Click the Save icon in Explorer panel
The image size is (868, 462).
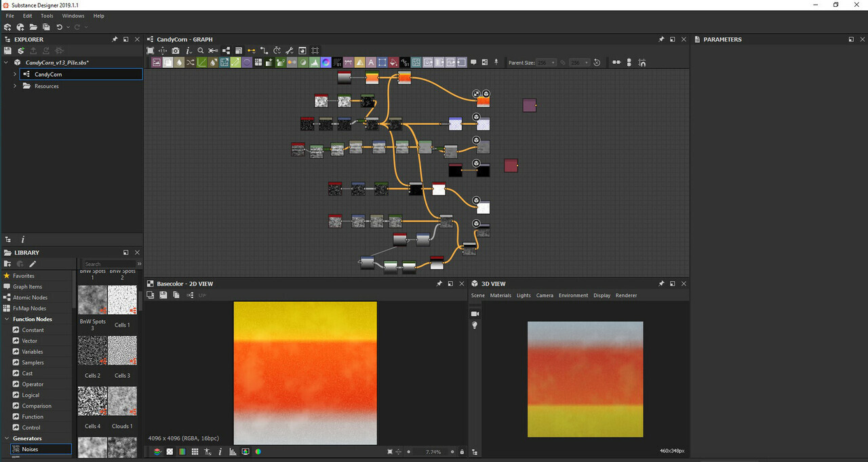click(x=7, y=51)
